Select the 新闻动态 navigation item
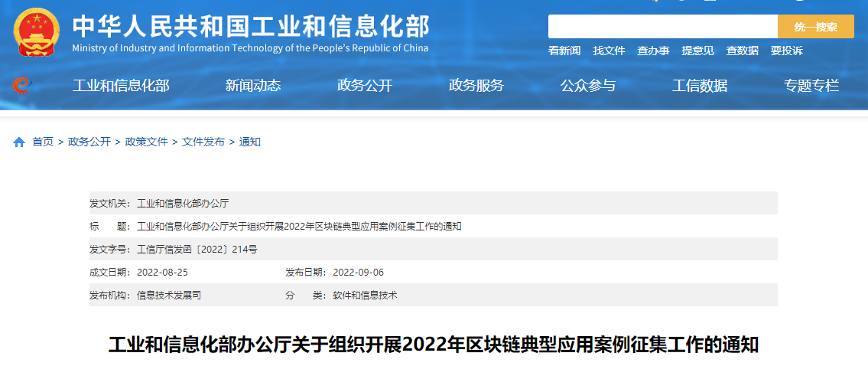 tap(253, 86)
